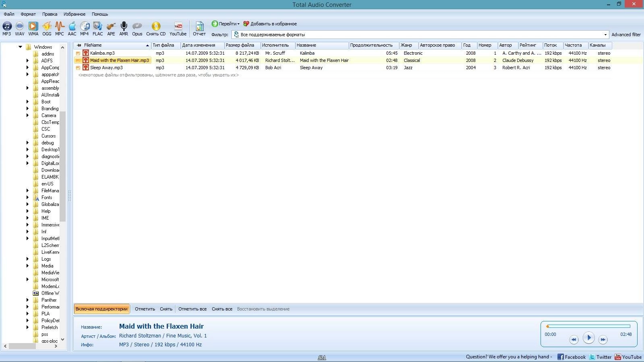Collapse the Windows folder tree

(20, 47)
